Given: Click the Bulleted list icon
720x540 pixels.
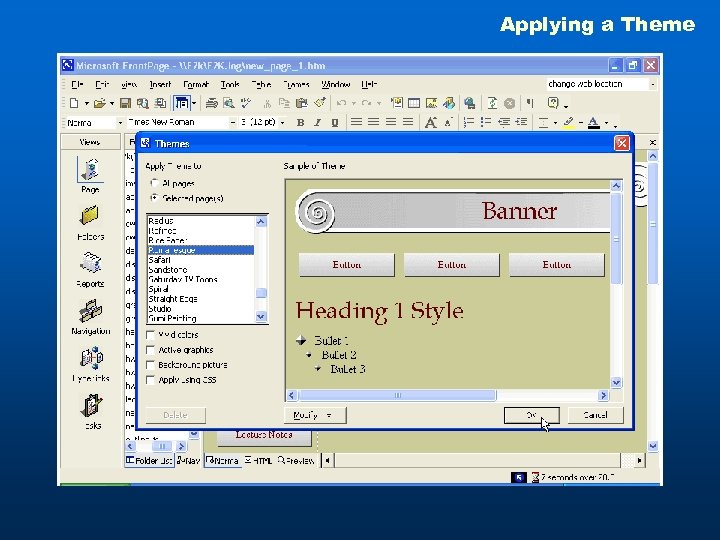Looking at the screenshot, I should 485,123.
